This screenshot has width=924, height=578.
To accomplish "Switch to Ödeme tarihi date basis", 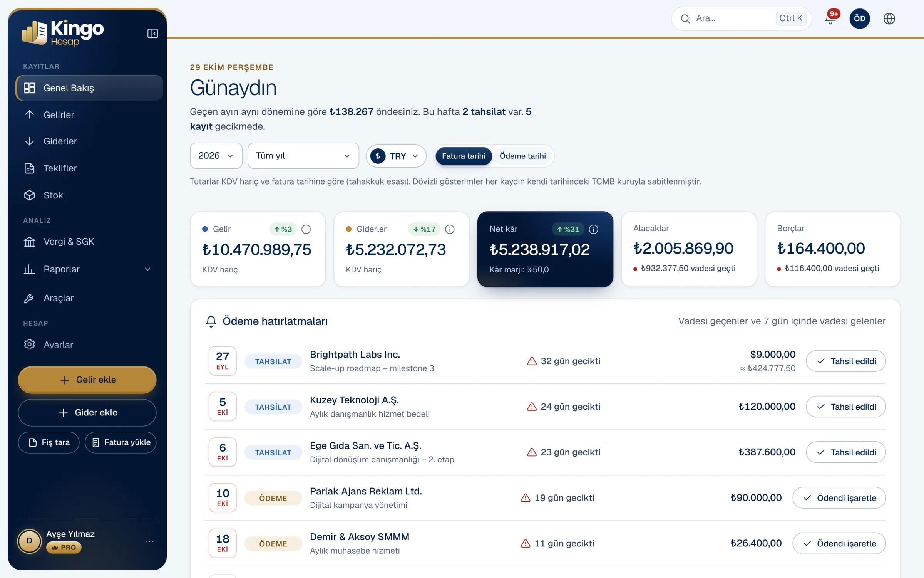I will click(x=522, y=156).
